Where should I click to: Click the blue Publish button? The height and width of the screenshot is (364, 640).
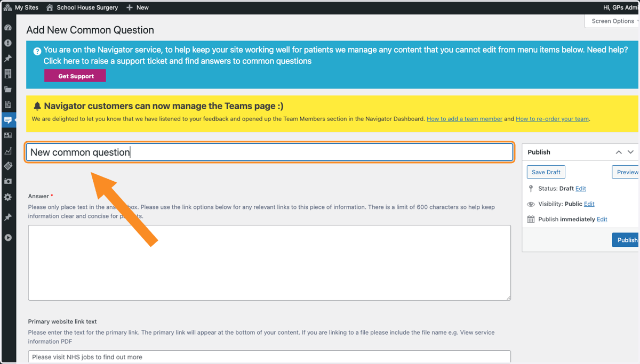[x=626, y=240]
